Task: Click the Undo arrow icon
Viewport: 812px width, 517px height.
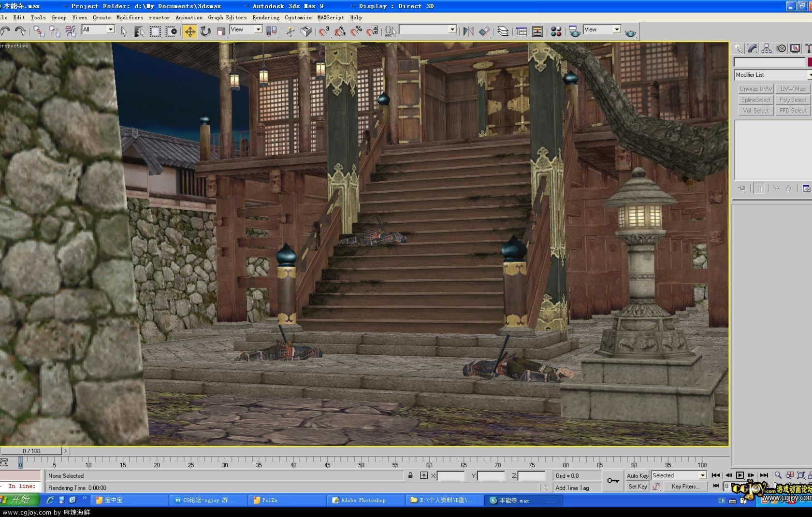Action: click(5, 31)
